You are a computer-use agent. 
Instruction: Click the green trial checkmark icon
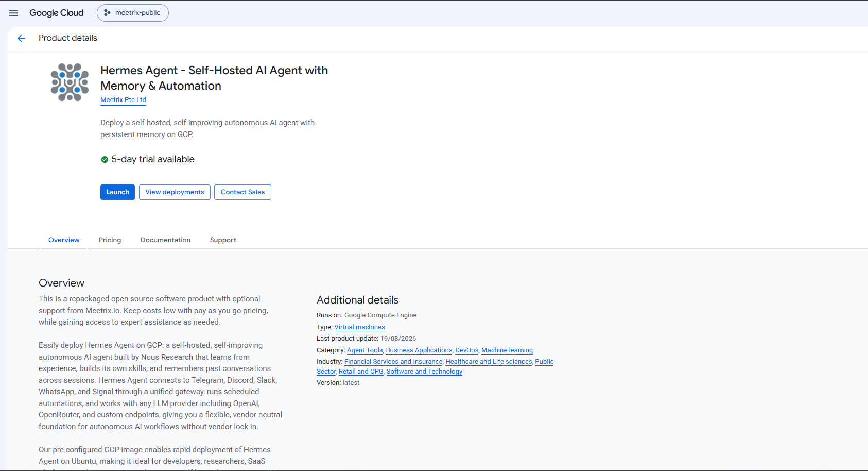coord(105,160)
